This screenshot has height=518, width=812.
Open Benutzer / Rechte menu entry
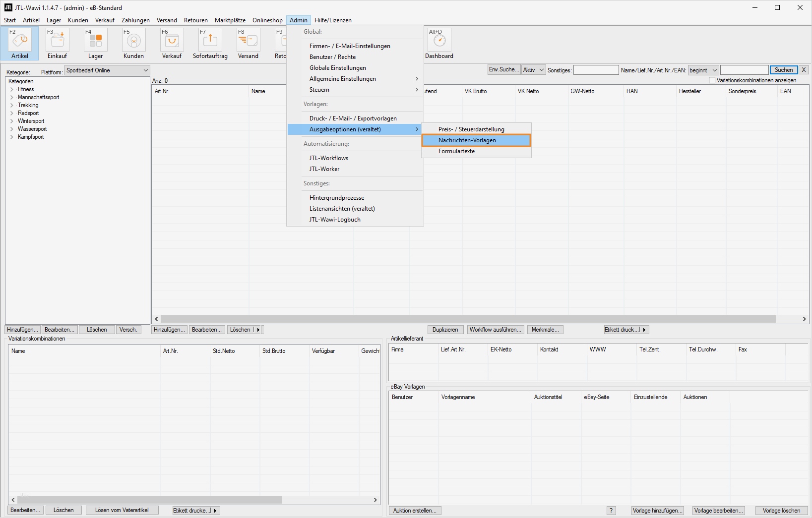355,57
